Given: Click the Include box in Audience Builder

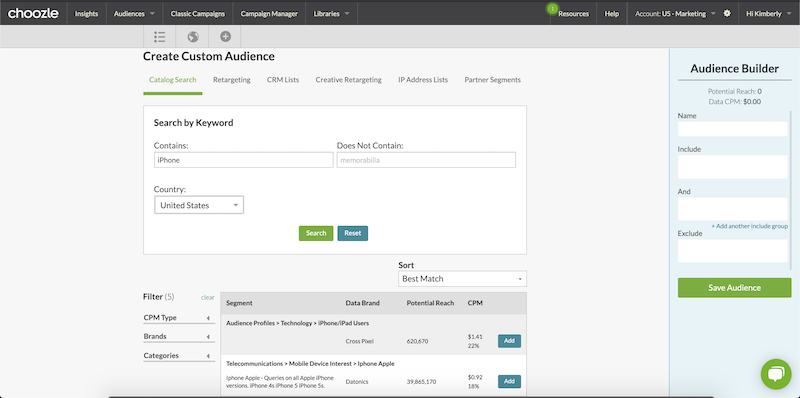Looking at the screenshot, I should [x=733, y=167].
